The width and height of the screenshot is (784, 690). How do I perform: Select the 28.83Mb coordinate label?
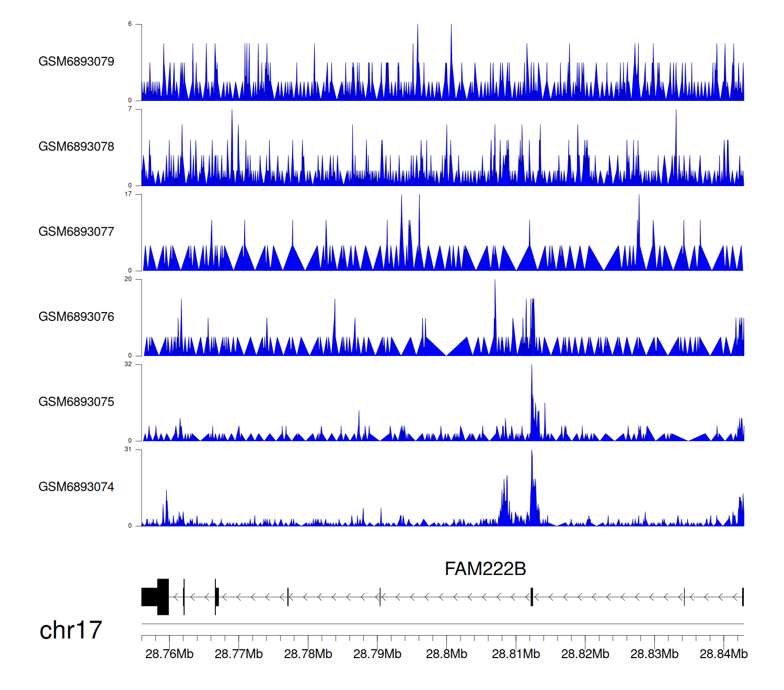(654, 654)
